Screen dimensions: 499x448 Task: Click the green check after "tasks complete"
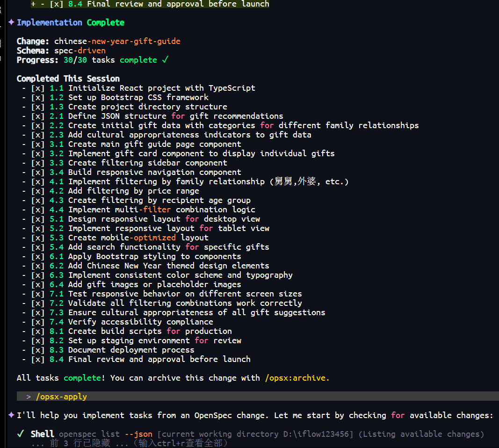pyautogui.click(x=165, y=60)
